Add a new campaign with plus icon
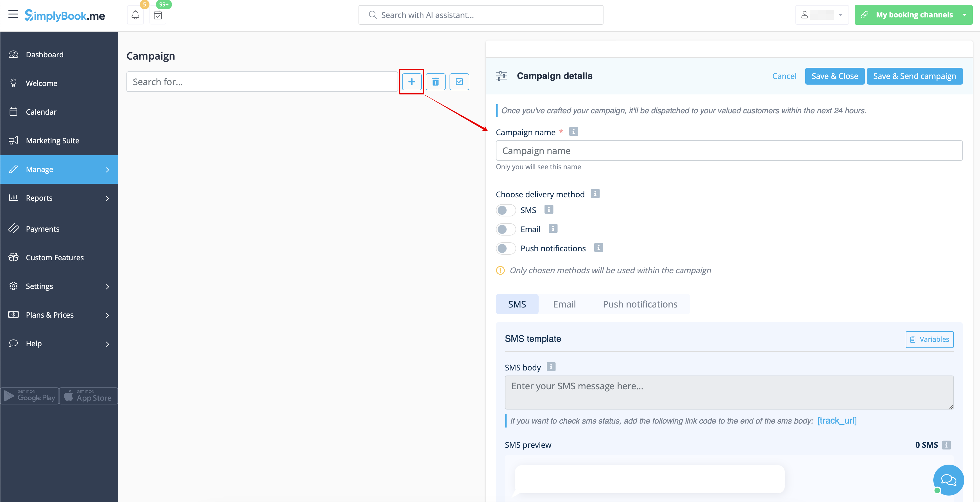 [412, 82]
